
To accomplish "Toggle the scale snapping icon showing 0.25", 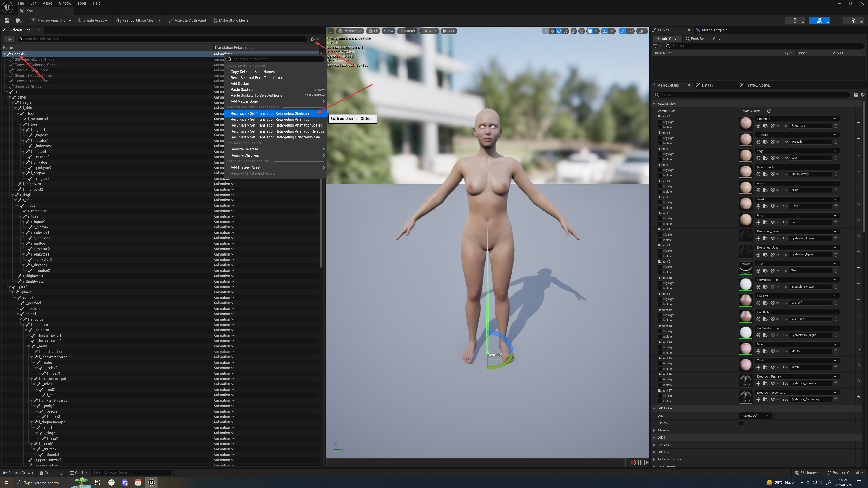I will 622,31.
